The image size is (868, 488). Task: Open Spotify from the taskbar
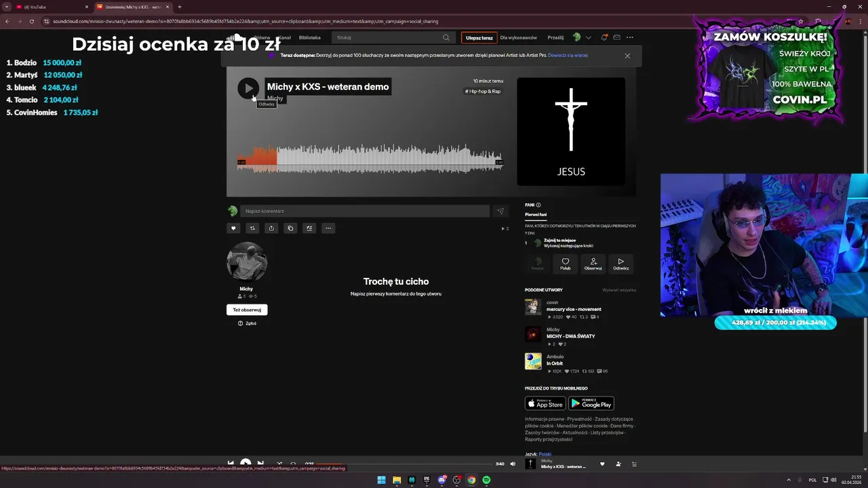(x=486, y=480)
